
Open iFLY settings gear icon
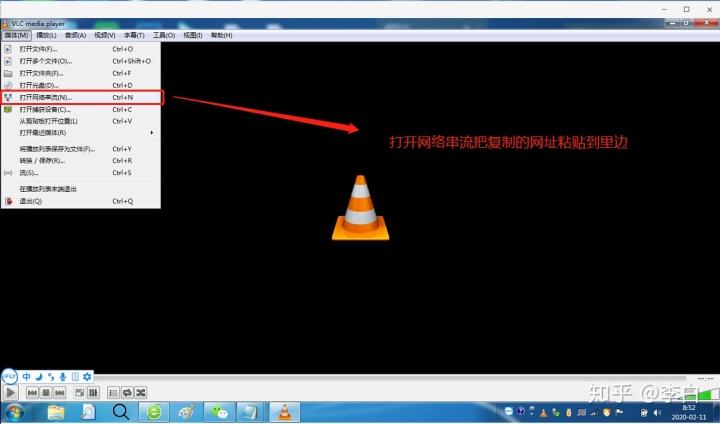[87, 377]
